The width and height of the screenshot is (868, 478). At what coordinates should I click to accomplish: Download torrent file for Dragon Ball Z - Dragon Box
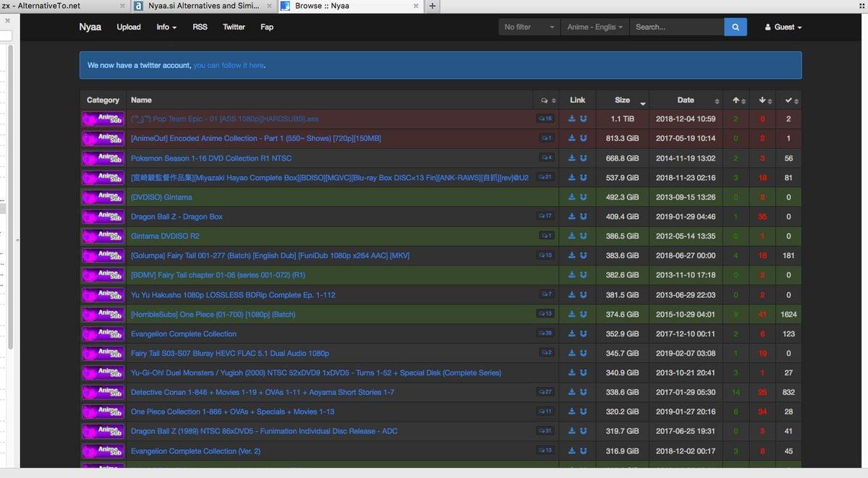(572, 216)
